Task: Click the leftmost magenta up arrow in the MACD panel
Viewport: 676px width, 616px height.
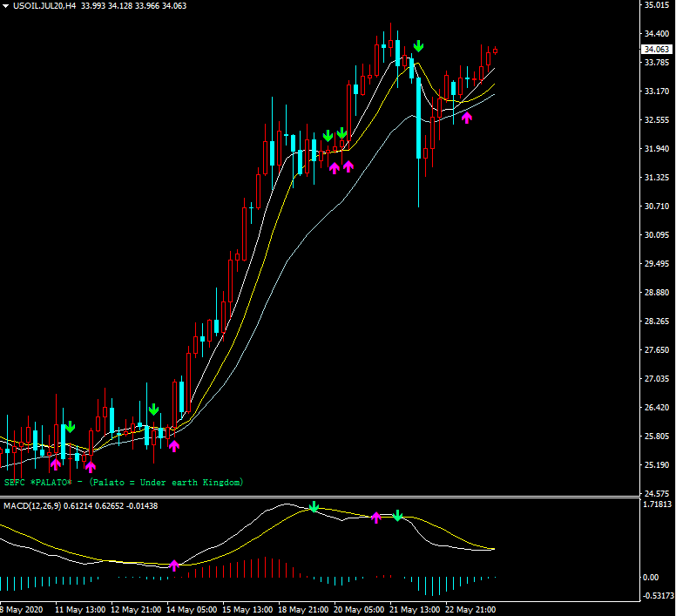Action: pos(173,565)
